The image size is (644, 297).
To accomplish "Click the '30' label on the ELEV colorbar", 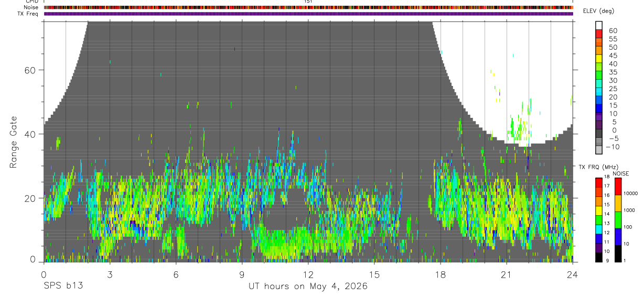I will click(x=613, y=81).
